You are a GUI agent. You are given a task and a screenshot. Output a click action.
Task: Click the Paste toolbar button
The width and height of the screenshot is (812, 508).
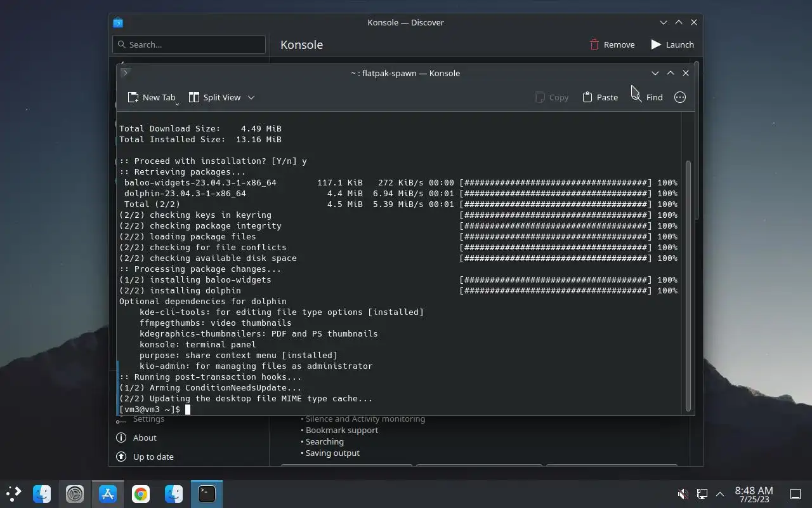coord(600,97)
